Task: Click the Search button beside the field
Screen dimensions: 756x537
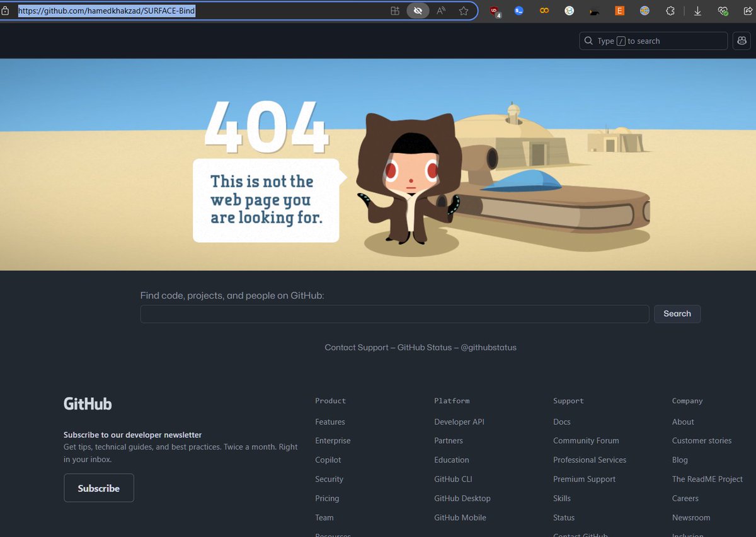Action: [677, 314]
